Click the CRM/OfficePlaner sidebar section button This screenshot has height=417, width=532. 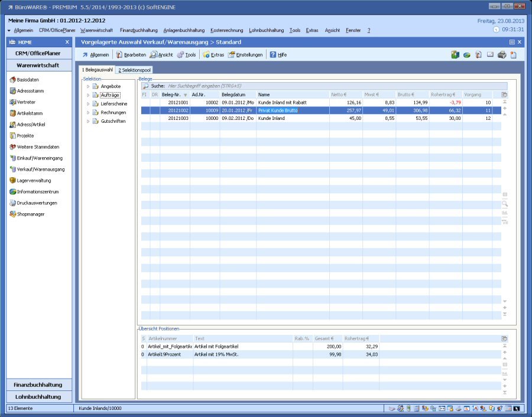point(38,53)
